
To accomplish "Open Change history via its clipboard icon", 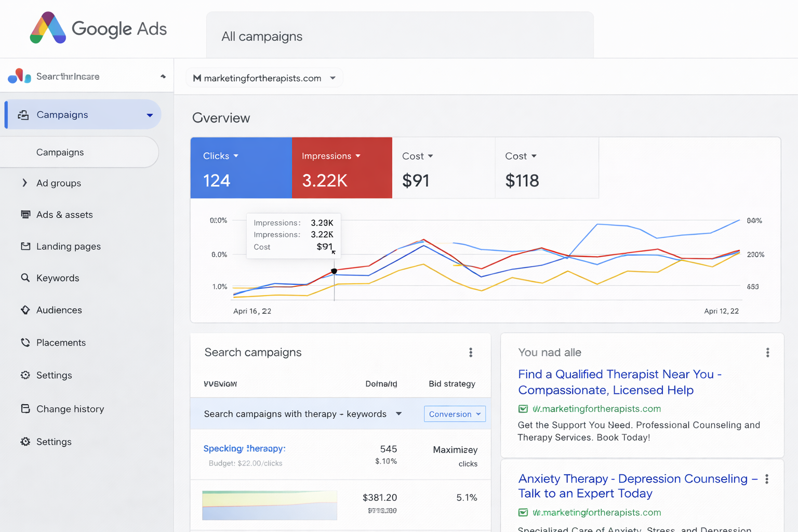I will coord(25,409).
